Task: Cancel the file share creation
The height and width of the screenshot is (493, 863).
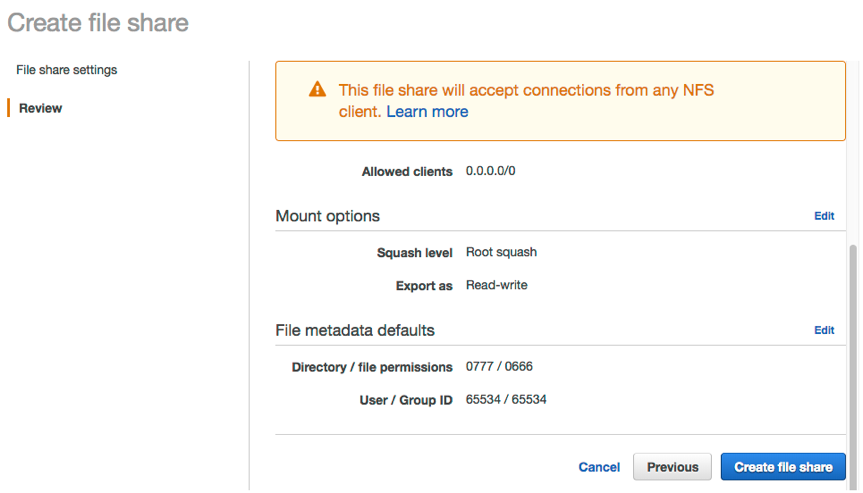Action: tap(599, 467)
